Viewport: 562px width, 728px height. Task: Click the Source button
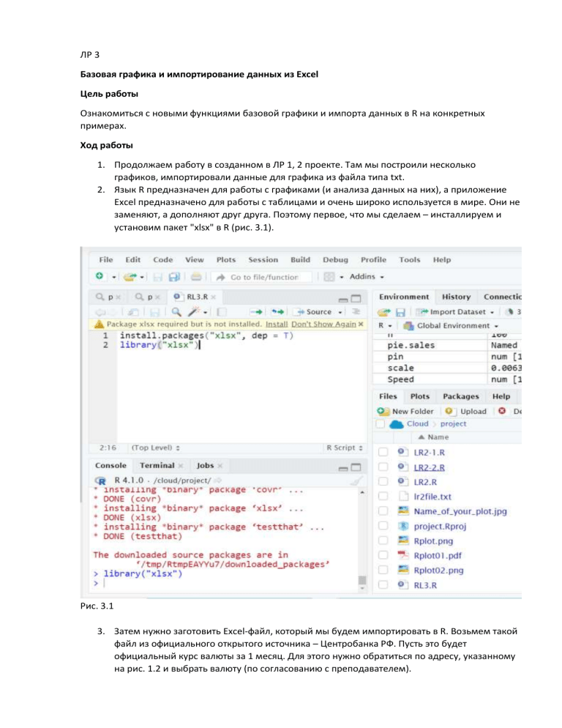coord(314,312)
